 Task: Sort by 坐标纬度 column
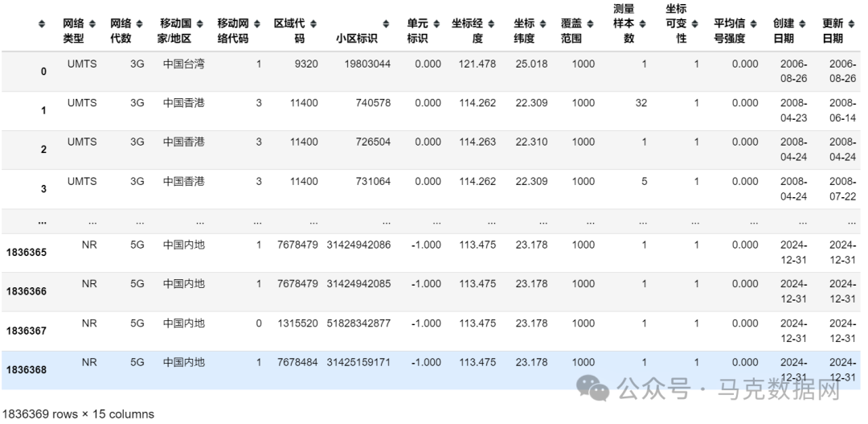click(542, 24)
